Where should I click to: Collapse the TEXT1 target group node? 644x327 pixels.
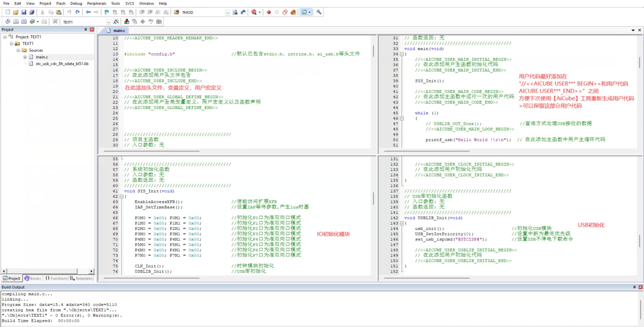point(12,44)
